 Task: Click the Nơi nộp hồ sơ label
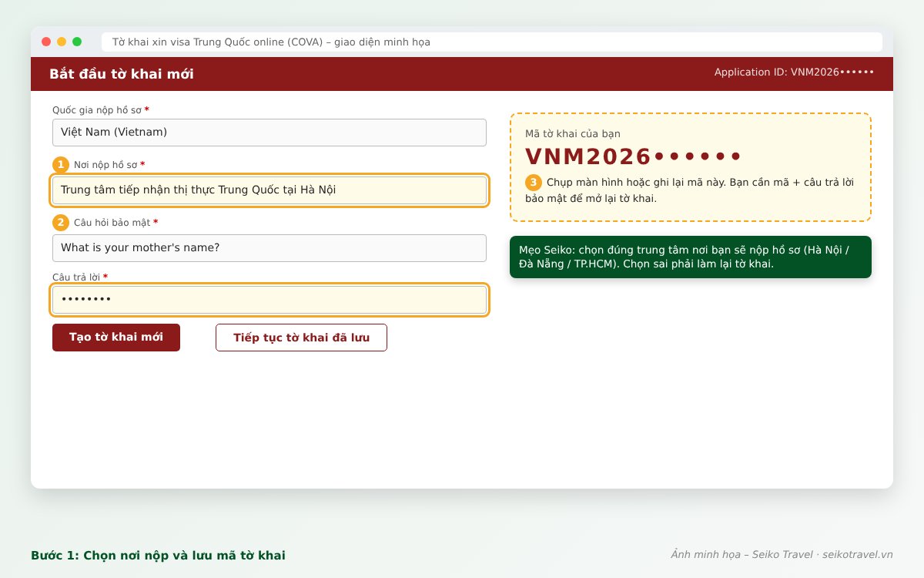point(109,165)
